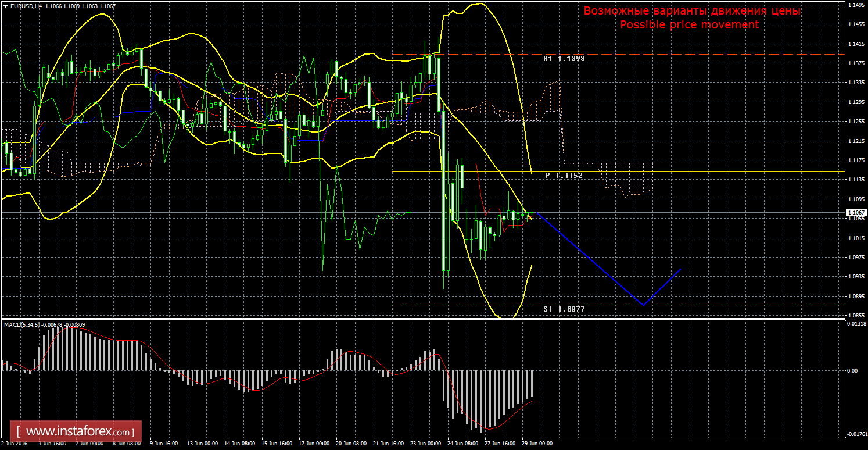Click the MACD scale value 0.01318
This screenshot has width=868, height=450.
pos(856,324)
